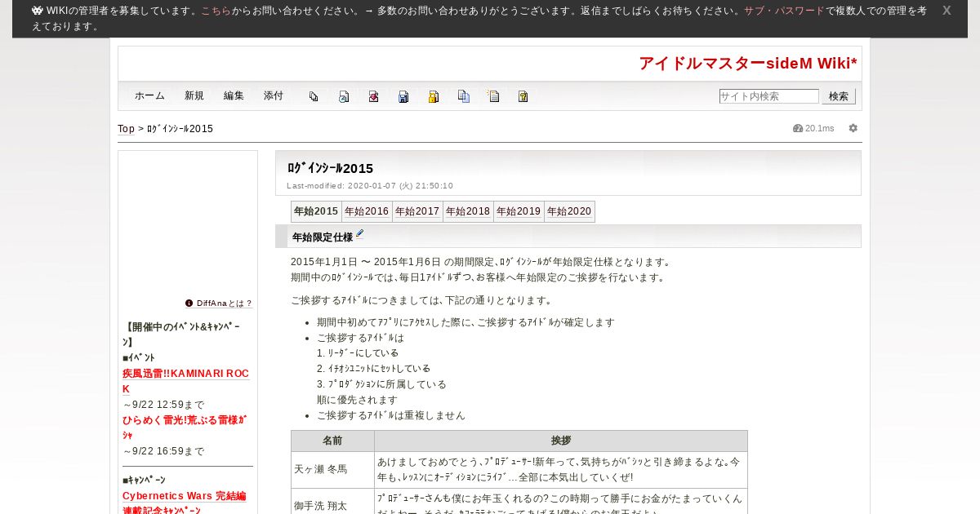Click the 20.1ms load time text
The image size is (980, 514).
click(x=819, y=128)
